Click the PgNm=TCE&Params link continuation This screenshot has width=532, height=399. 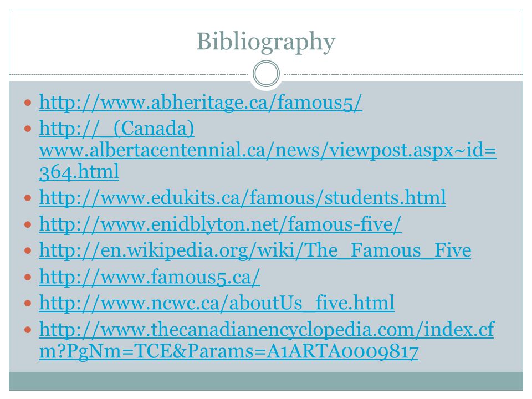[229, 351]
